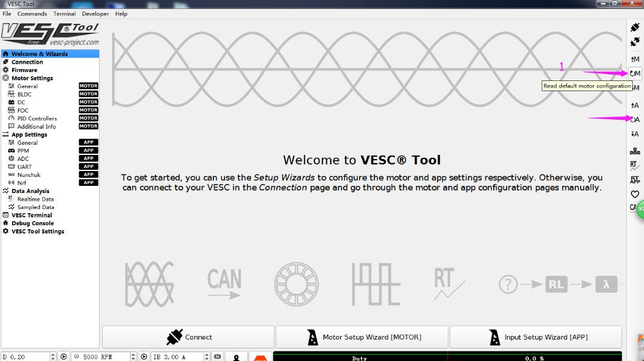Open the Nunchuk app settings
Image resolution: width=644 pixels, height=361 pixels.
(x=50, y=175)
